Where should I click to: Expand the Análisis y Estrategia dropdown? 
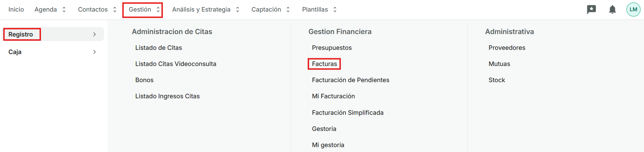point(205,9)
